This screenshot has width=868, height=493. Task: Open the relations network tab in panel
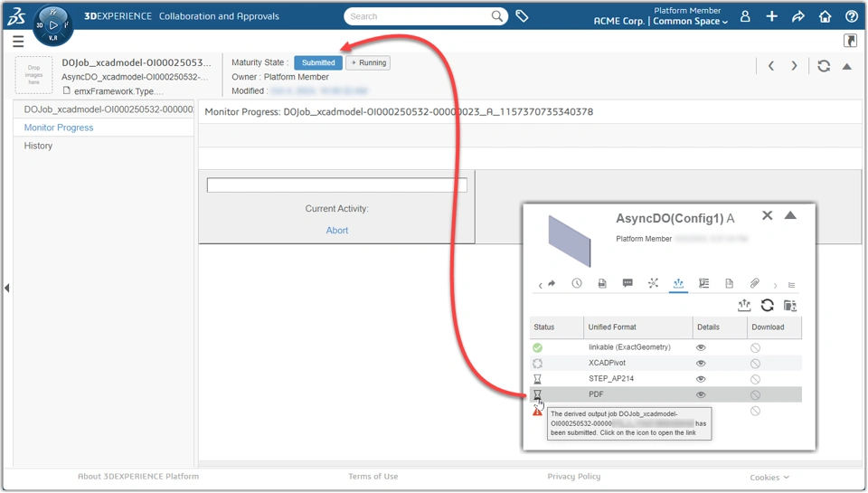[x=653, y=284]
